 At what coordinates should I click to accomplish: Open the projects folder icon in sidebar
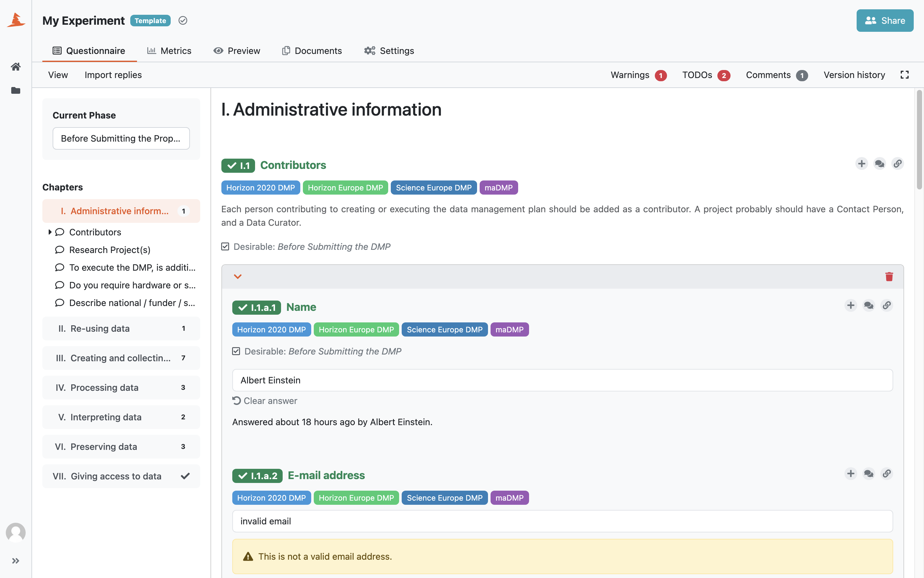pyautogui.click(x=16, y=90)
